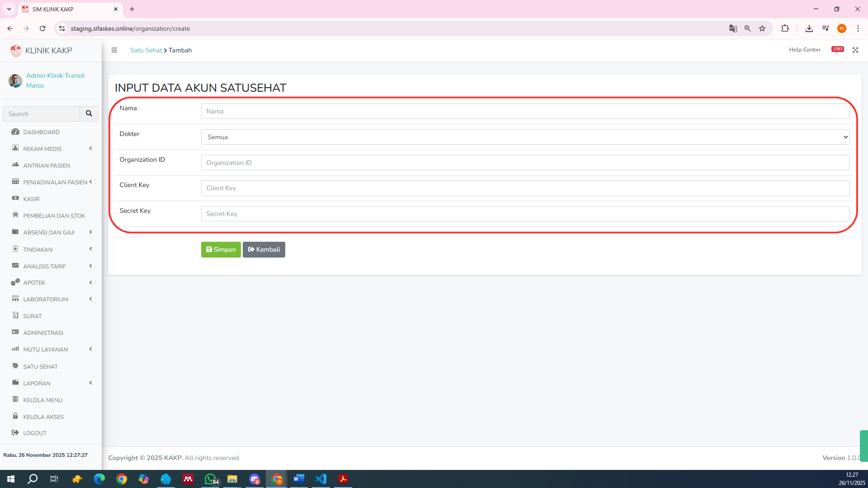Toggle fullscreen with the expand icon
The width and height of the screenshot is (868, 488).
click(855, 50)
